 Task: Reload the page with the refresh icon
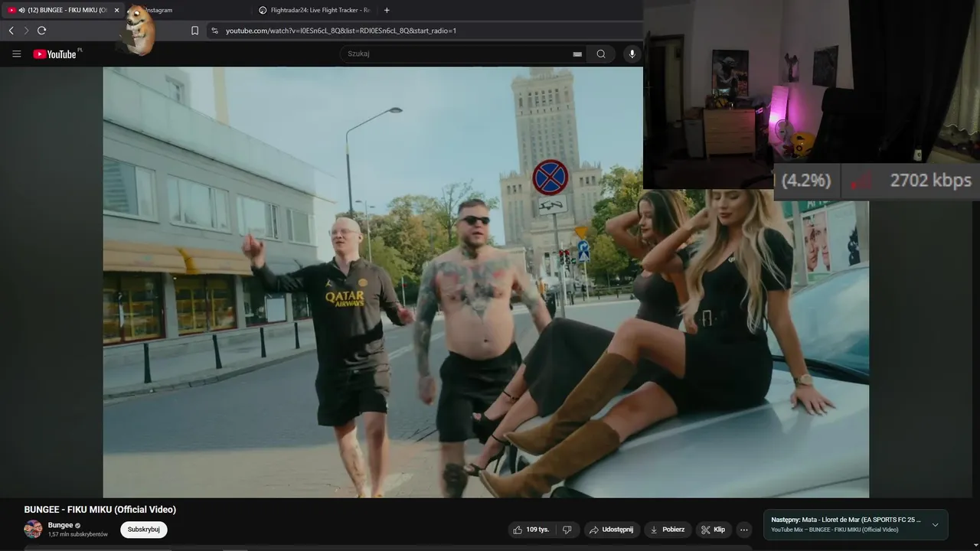41,31
